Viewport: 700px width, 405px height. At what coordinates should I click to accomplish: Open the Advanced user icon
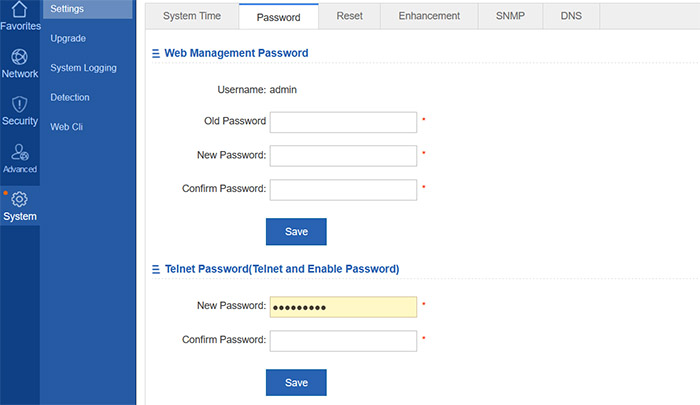[x=20, y=152]
